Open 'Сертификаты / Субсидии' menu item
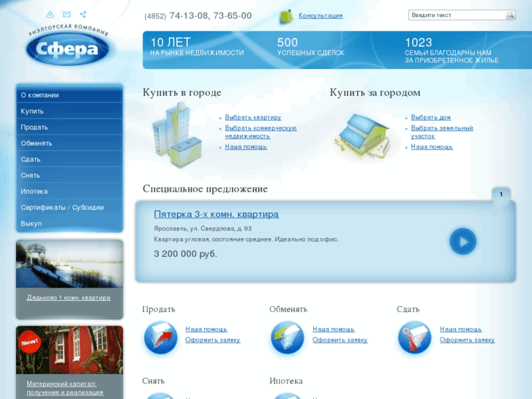This screenshot has height=399, width=532. (x=62, y=208)
